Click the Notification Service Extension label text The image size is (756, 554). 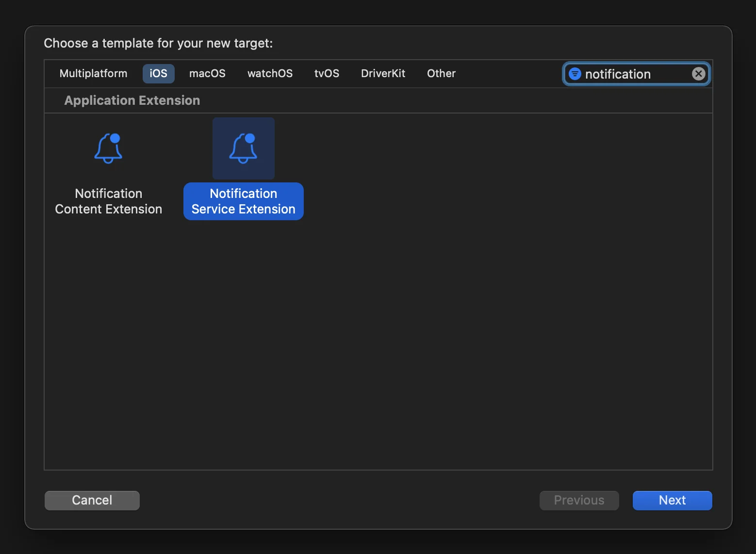click(243, 201)
